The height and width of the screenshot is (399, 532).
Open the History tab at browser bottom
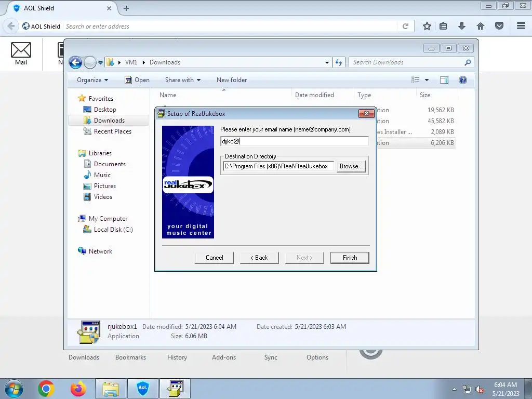point(177,357)
